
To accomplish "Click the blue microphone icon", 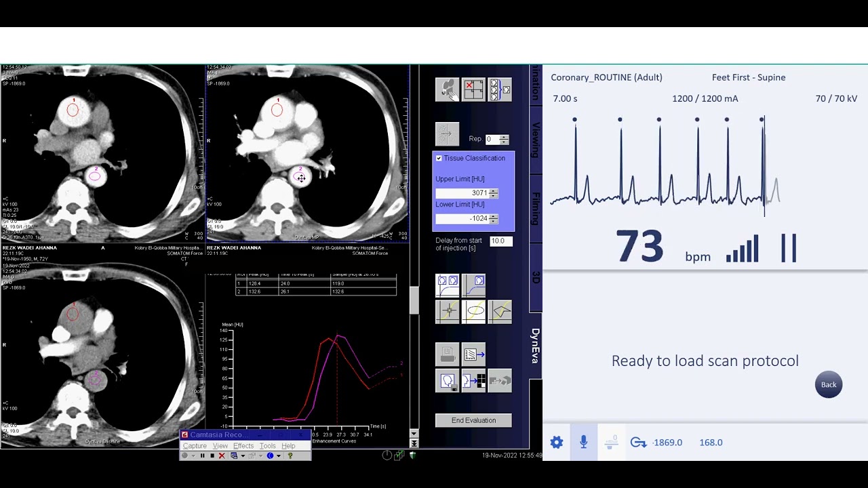I will click(x=583, y=443).
